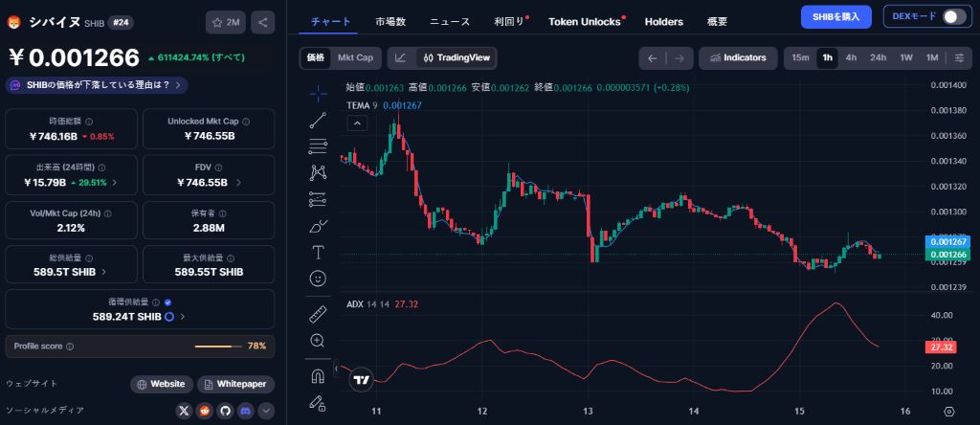
Task: Open the horizontal lines tool group
Action: point(318,146)
